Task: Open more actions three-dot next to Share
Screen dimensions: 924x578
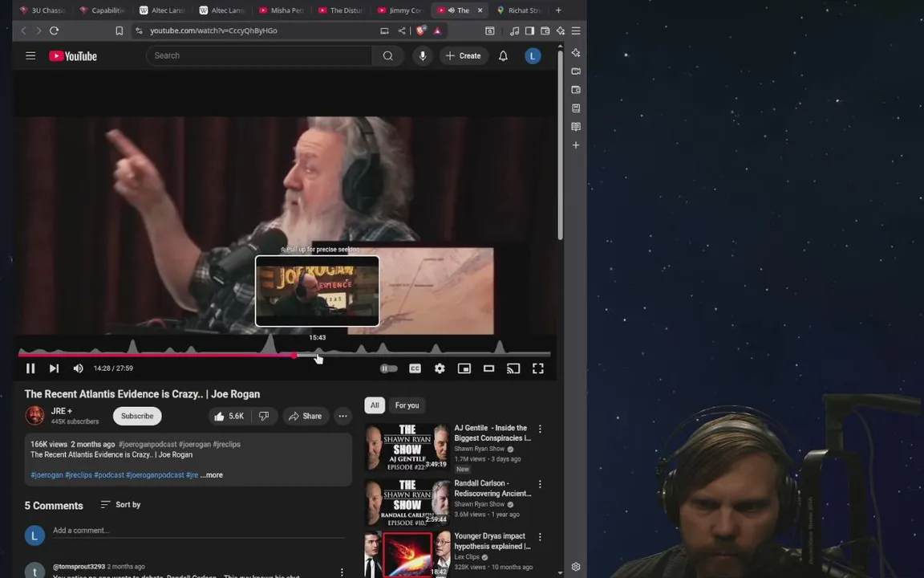Action: point(342,417)
